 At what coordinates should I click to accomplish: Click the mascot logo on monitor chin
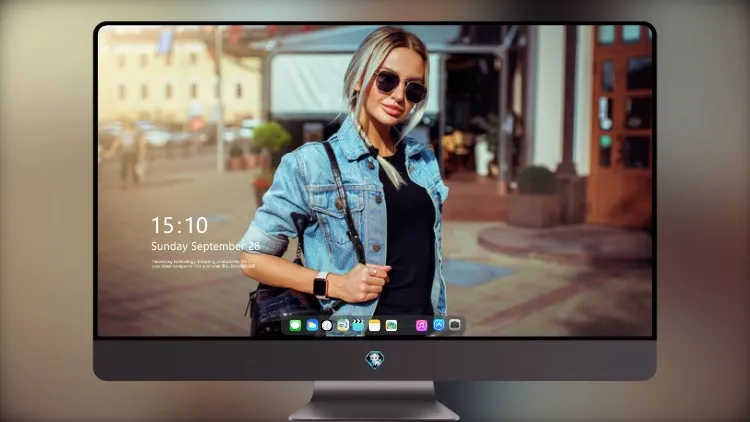point(375,360)
